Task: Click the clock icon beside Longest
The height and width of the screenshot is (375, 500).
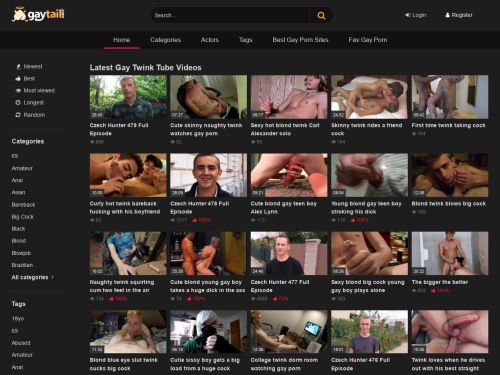Action: coord(18,102)
